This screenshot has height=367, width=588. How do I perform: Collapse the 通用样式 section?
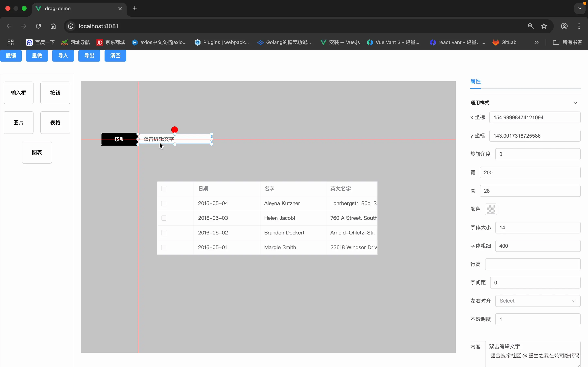pyautogui.click(x=575, y=102)
